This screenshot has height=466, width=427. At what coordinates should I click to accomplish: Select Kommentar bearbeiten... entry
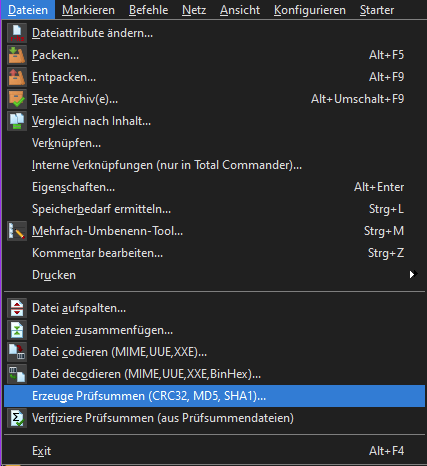(214, 253)
